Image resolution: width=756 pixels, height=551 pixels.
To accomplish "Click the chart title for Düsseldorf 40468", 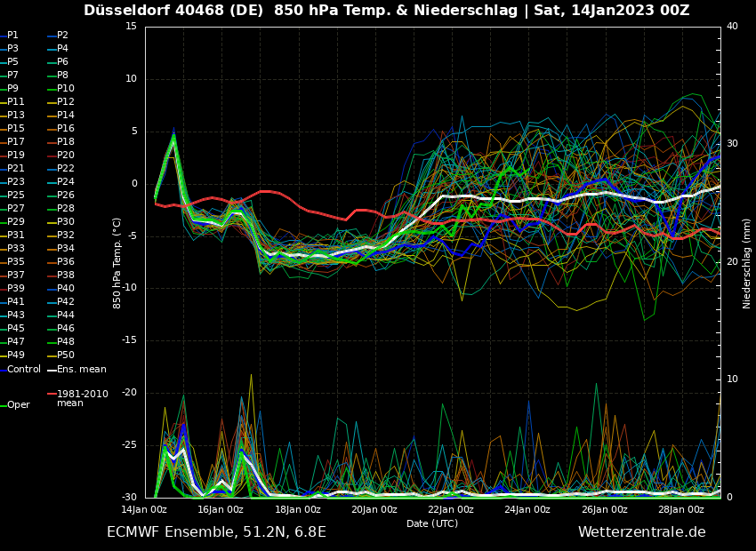I will coord(386,11).
